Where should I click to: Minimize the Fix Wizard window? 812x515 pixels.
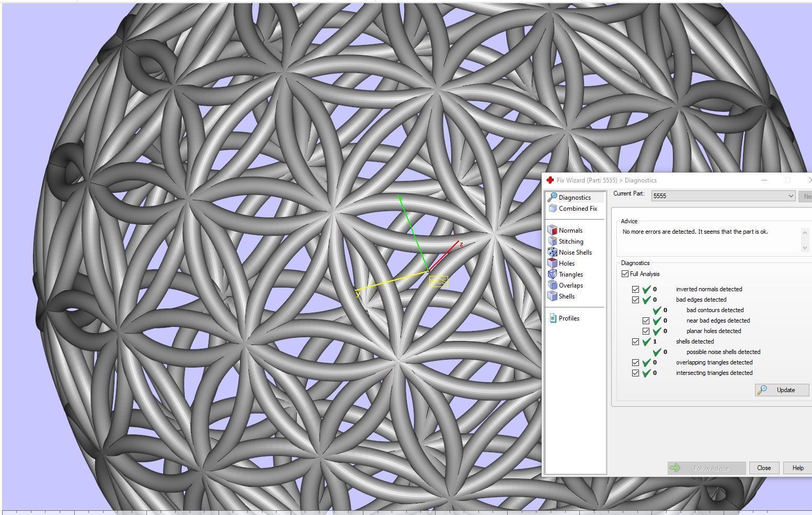point(764,180)
